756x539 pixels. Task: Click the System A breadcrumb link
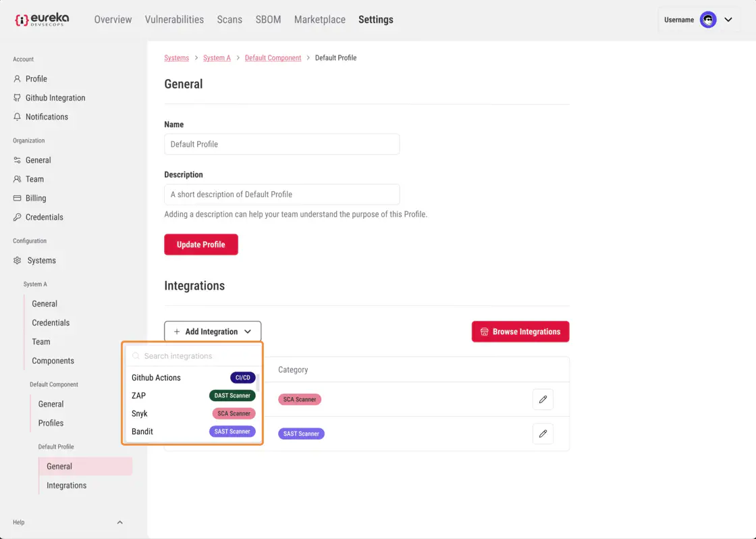(x=217, y=58)
